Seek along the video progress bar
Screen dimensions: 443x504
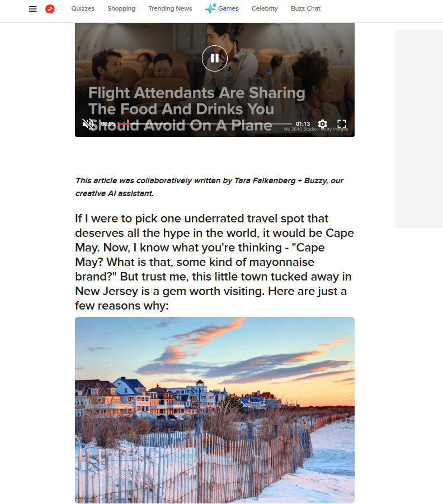[x=205, y=123]
